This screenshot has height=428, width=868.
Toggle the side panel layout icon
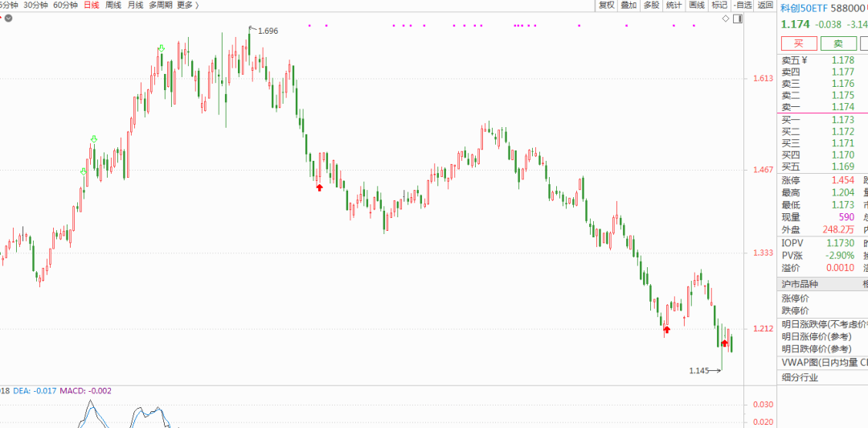click(x=741, y=18)
